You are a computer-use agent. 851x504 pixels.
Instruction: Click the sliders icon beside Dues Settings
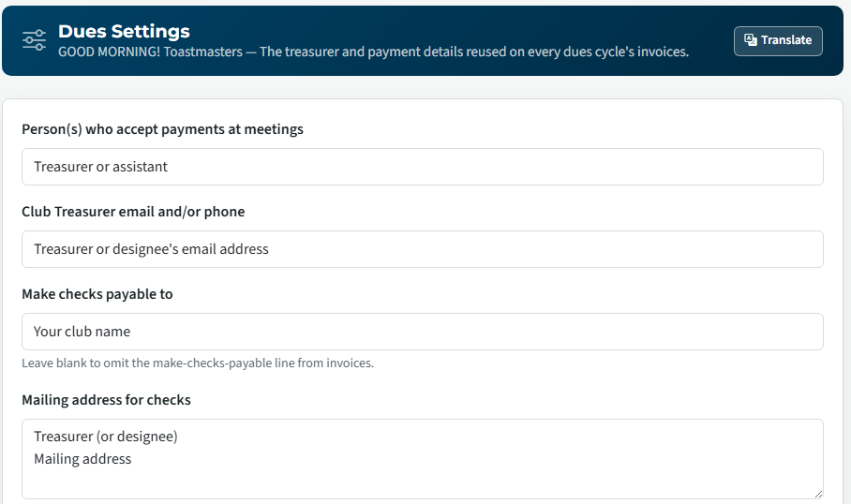tap(34, 40)
